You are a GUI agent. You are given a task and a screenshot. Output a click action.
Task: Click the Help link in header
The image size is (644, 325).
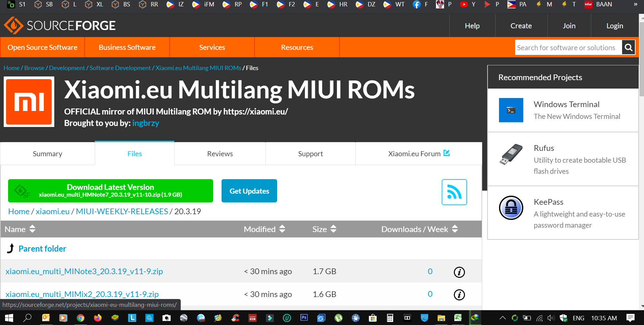point(472,26)
